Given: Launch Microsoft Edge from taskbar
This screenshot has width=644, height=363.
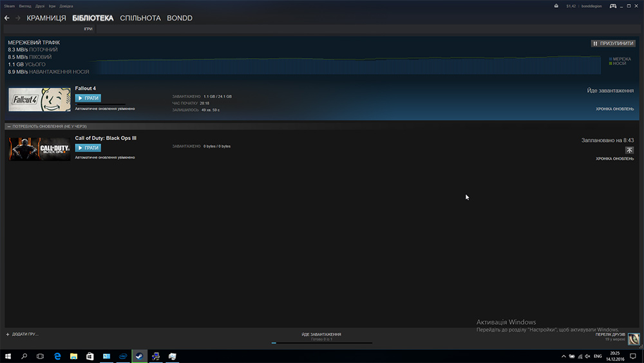Looking at the screenshot, I should click(57, 356).
